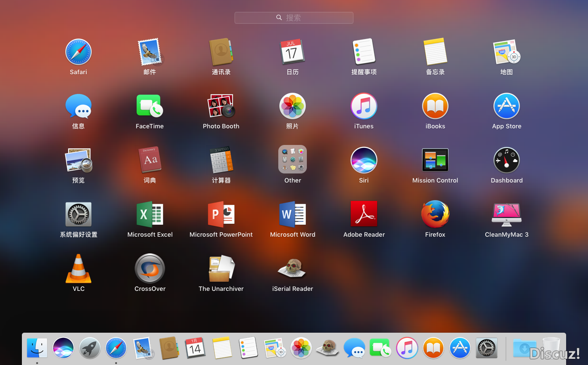Open iSerial Reader in the Launchpad grid
Image resolution: width=588 pixels, height=365 pixels.
coord(293,269)
